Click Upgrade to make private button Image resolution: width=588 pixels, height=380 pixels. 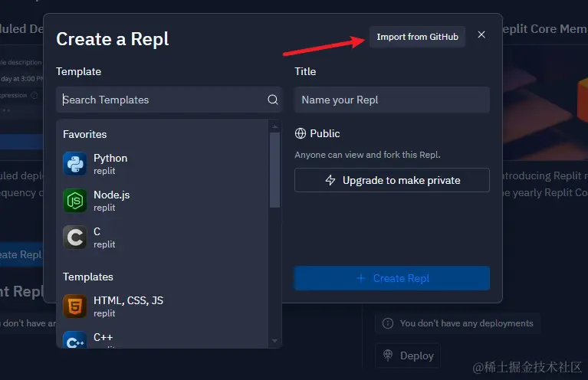pos(392,180)
